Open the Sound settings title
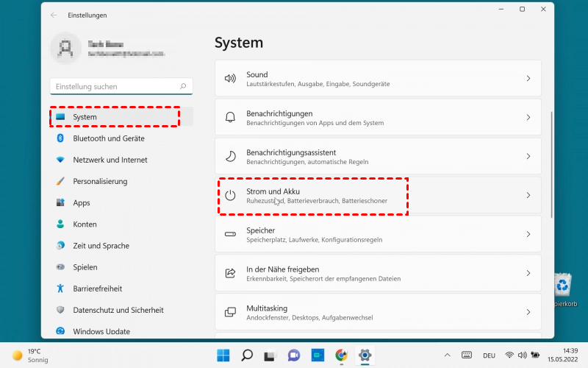Image resolution: width=588 pixels, height=368 pixels. (257, 74)
